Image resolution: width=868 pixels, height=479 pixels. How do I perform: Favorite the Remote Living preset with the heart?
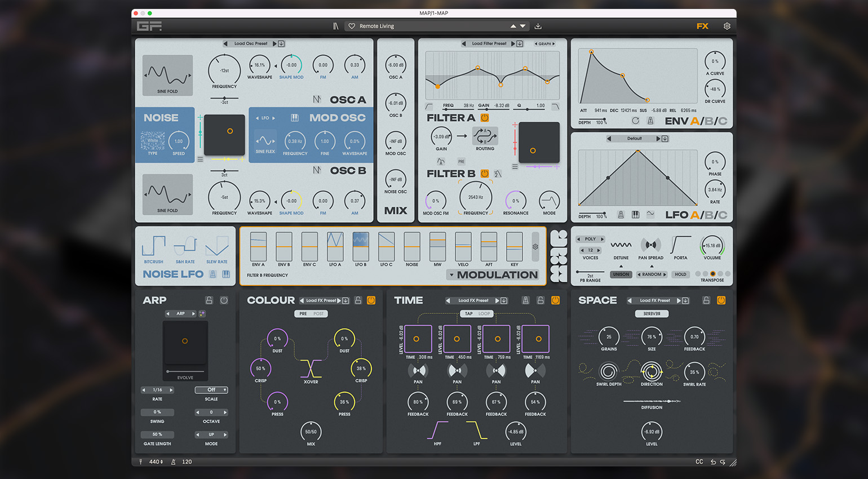(352, 26)
